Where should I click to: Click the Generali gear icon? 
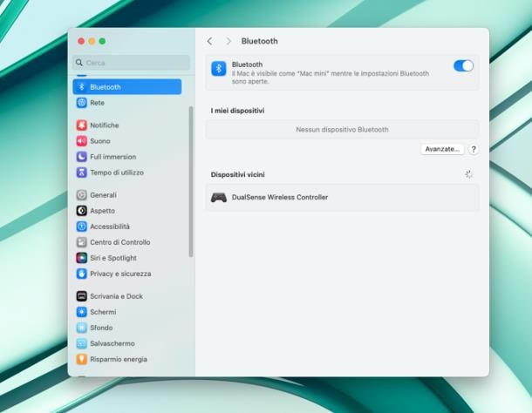pyautogui.click(x=81, y=195)
